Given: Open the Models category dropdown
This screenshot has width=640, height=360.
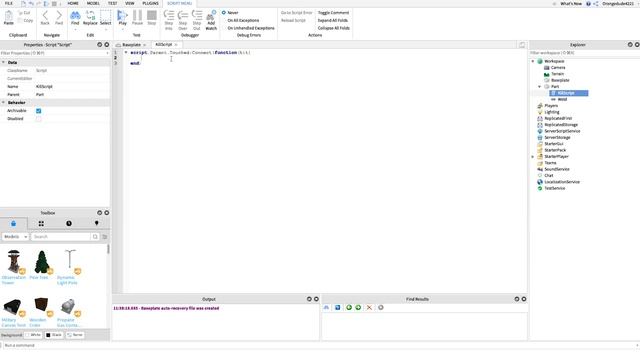Looking at the screenshot, I should [15, 237].
